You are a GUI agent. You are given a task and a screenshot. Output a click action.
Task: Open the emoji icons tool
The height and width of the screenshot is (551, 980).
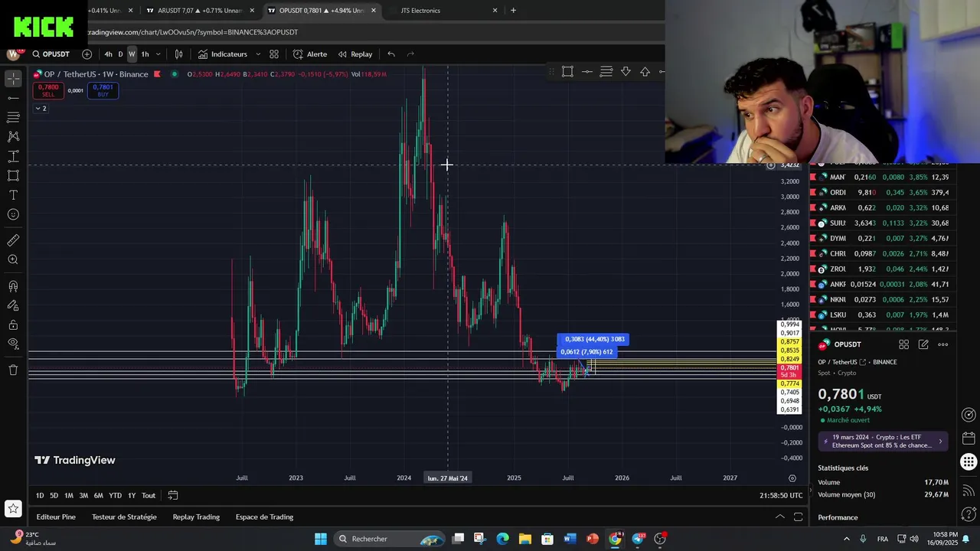13,214
